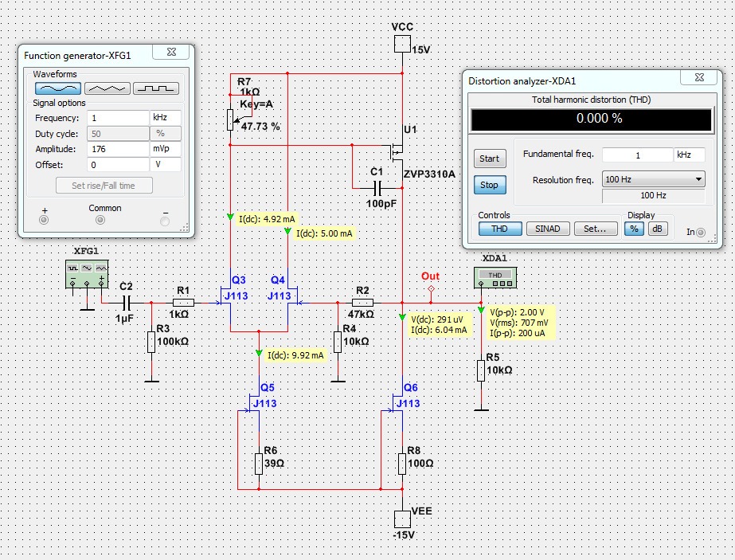Screen dimensions: 735x560
Task: Click the Set rise/Fall time button
Action: coord(104,186)
